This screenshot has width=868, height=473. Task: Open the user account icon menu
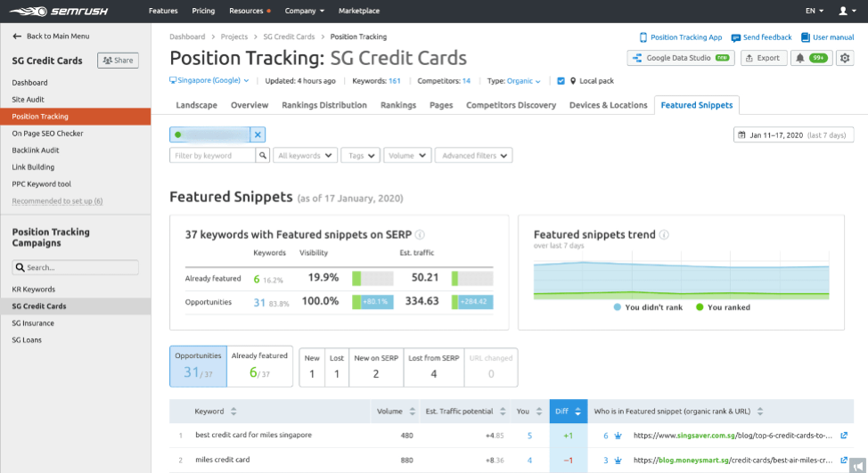[847, 11]
